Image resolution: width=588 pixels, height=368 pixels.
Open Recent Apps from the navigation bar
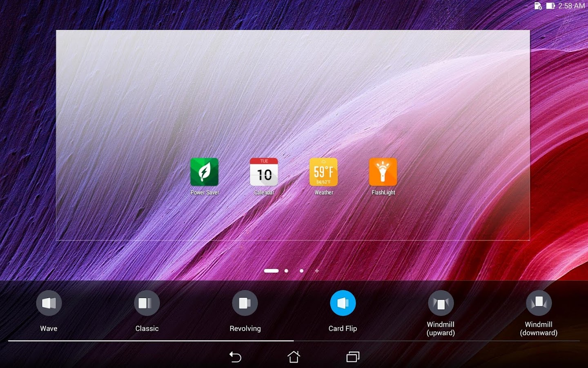click(353, 357)
